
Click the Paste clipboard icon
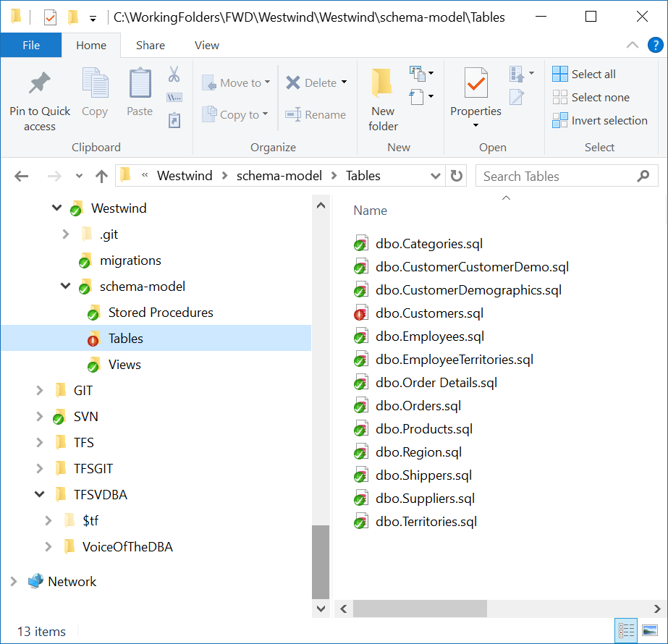click(140, 85)
